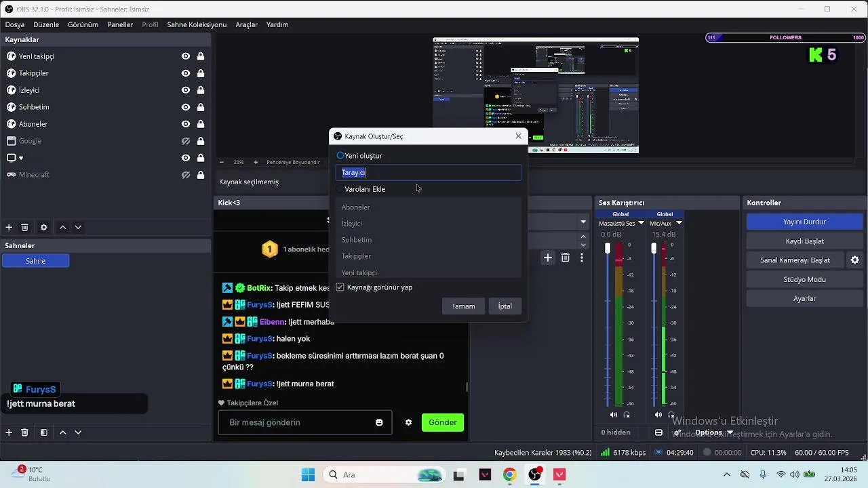868x488 pixels.
Task: Move the source up in the Kaynaklar toolbar
Action: pyautogui.click(x=62, y=228)
